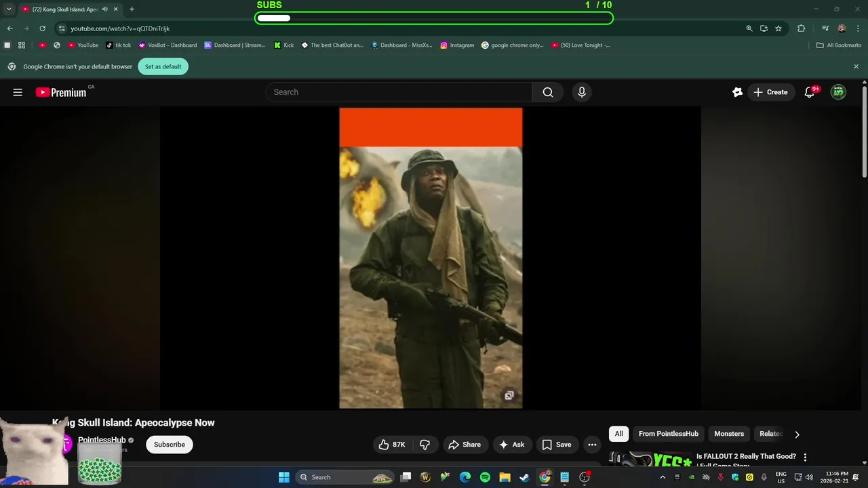The width and height of the screenshot is (868, 488).
Task: Open File Explorer from the taskbar
Action: pyautogui.click(x=505, y=477)
